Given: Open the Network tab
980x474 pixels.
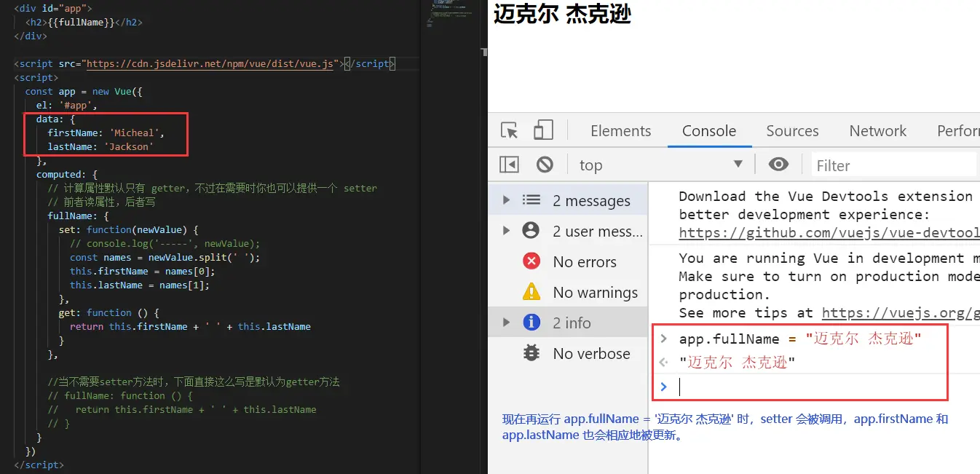Looking at the screenshot, I should pos(877,131).
